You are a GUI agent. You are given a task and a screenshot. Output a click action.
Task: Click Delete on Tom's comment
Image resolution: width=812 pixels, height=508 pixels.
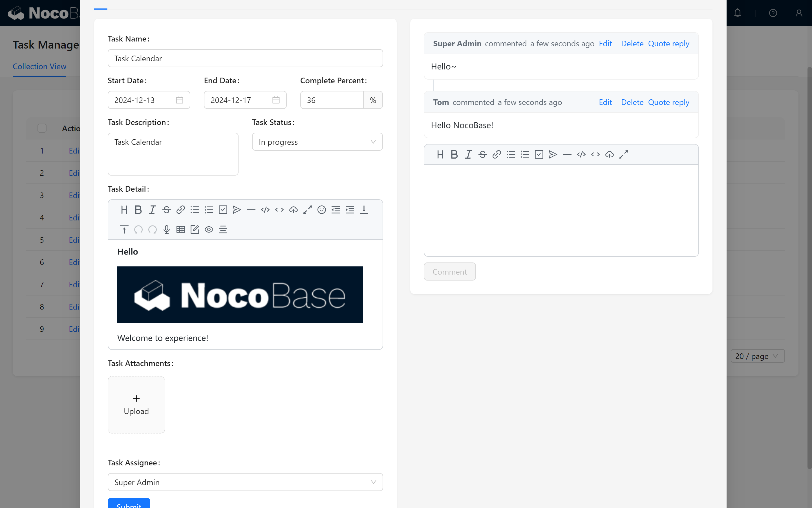pyautogui.click(x=632, y=102)
